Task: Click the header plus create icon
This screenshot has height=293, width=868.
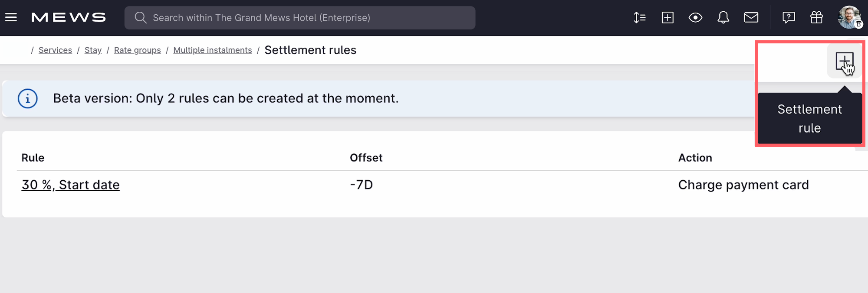Action: point(667,17)
